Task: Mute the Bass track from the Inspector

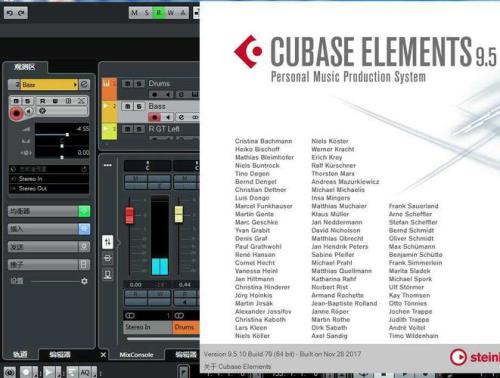Action: [16, 101]
